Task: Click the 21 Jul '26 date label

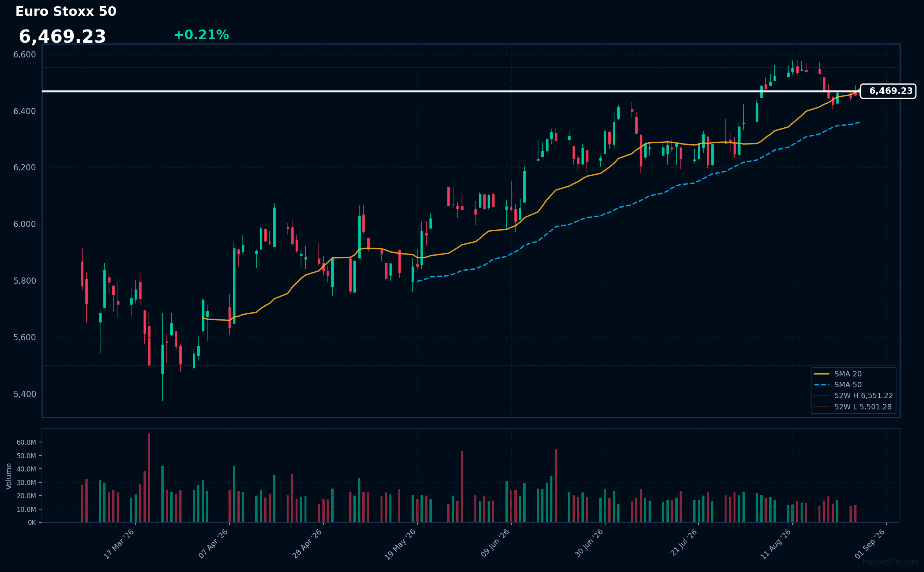Action: 683,543
